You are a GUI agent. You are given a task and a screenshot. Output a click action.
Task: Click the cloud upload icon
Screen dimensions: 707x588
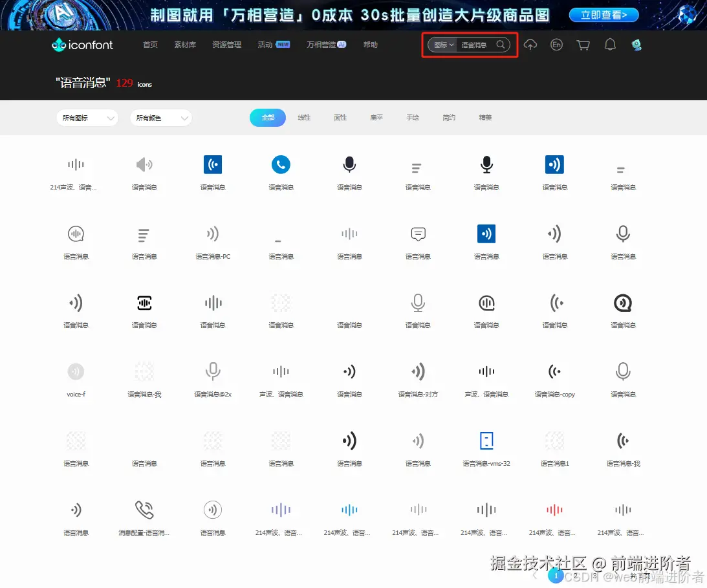pos(530,45)
